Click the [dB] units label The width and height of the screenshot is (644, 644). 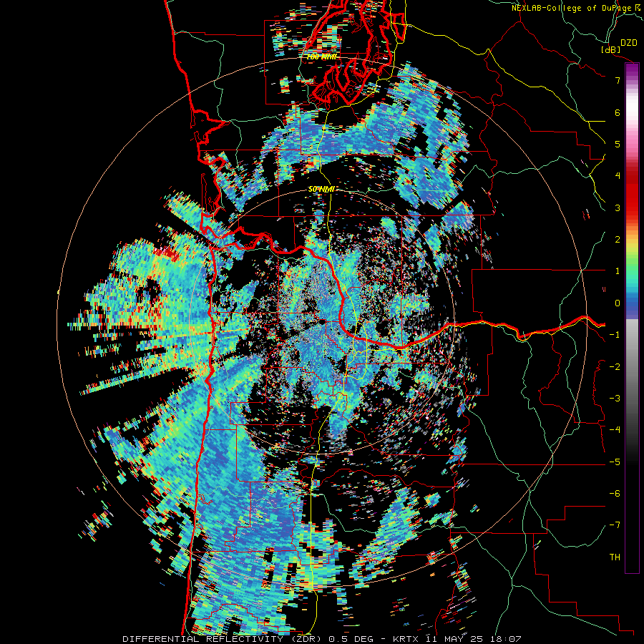[611, 50]
